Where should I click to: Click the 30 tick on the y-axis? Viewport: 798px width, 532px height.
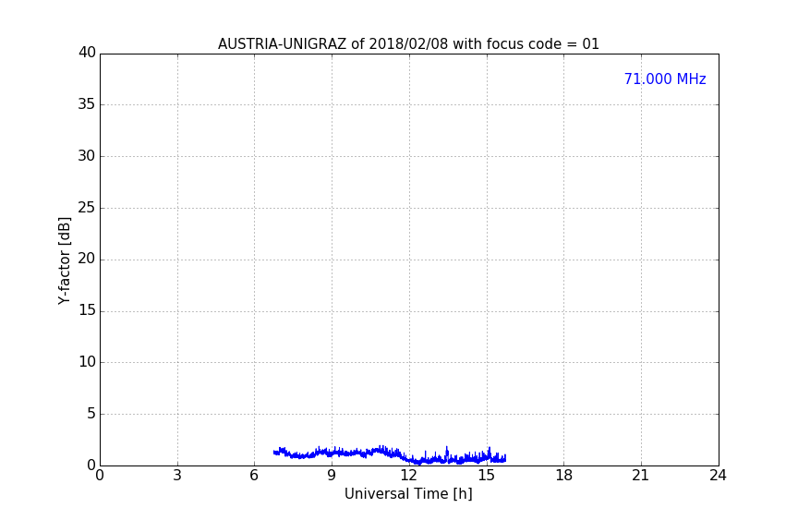(x=87, y=156)
